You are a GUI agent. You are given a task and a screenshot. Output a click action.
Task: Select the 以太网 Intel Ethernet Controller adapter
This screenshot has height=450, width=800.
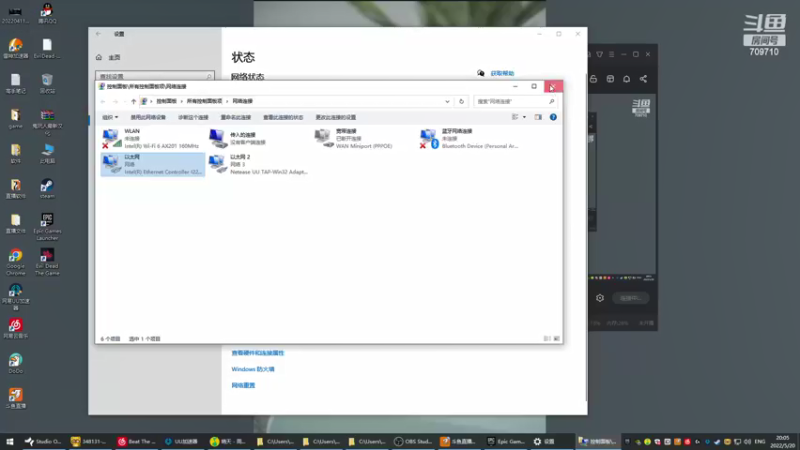153,164
